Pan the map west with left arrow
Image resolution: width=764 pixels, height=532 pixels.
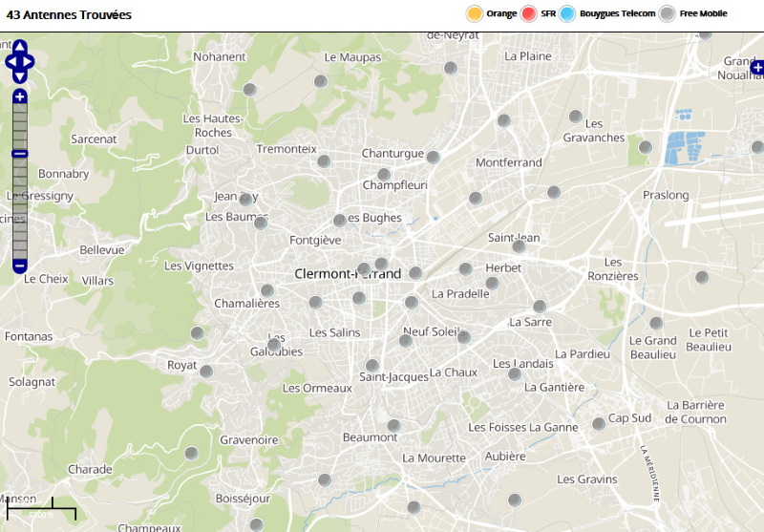click(x=10, y=62)
